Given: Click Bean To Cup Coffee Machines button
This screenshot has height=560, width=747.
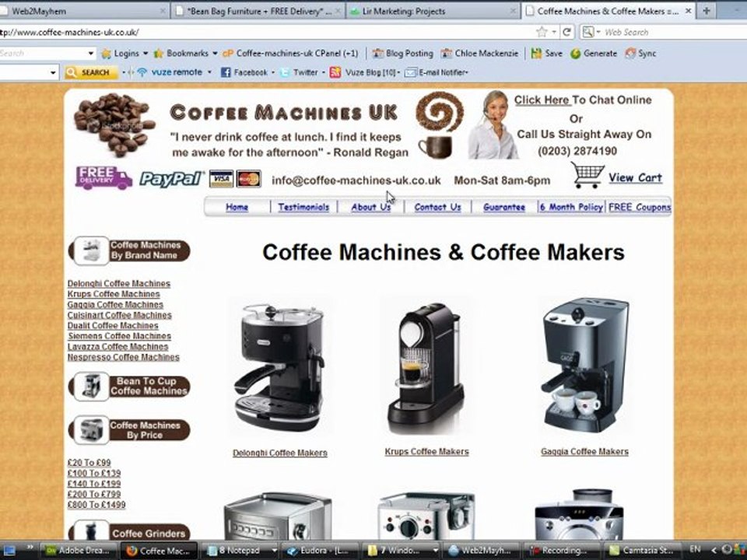Looking at the screenshot, I should [x=130, y=387].
